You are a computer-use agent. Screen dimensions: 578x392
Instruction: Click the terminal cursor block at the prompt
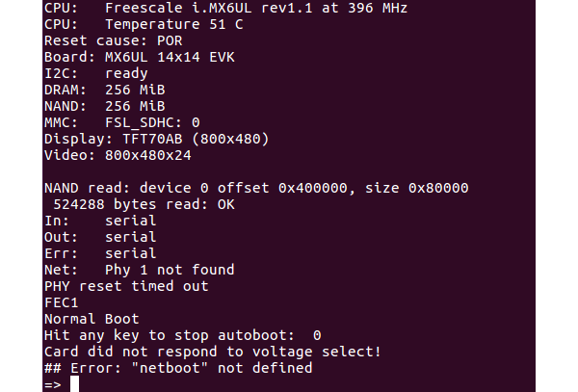[74, 384]
